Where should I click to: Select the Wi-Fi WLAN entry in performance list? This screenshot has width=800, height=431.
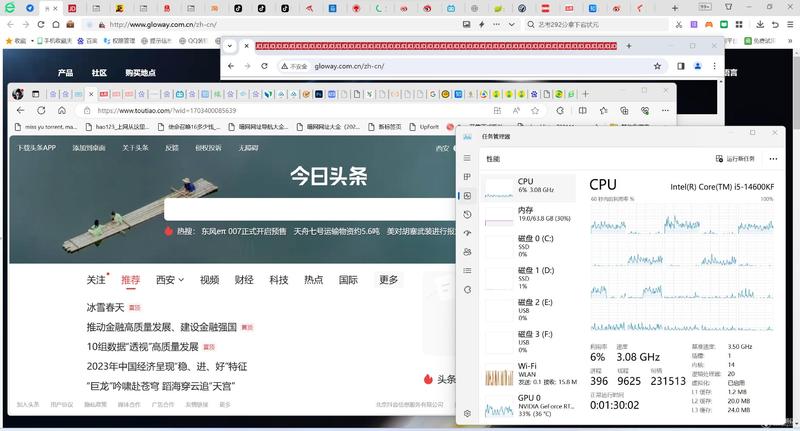[x=529, y=374]
